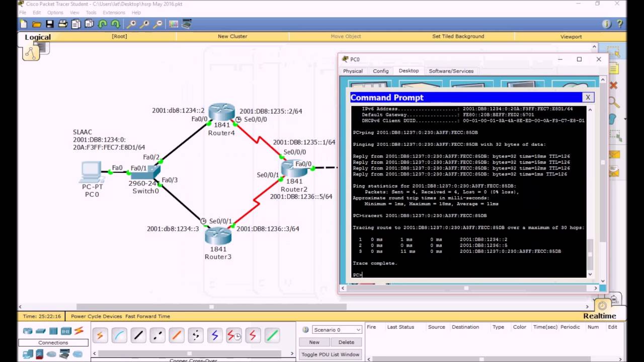The width and height of the screenshot is (644, 362).
Task: Choose the orange Fiber cable
Action: (x=177, y=335)
